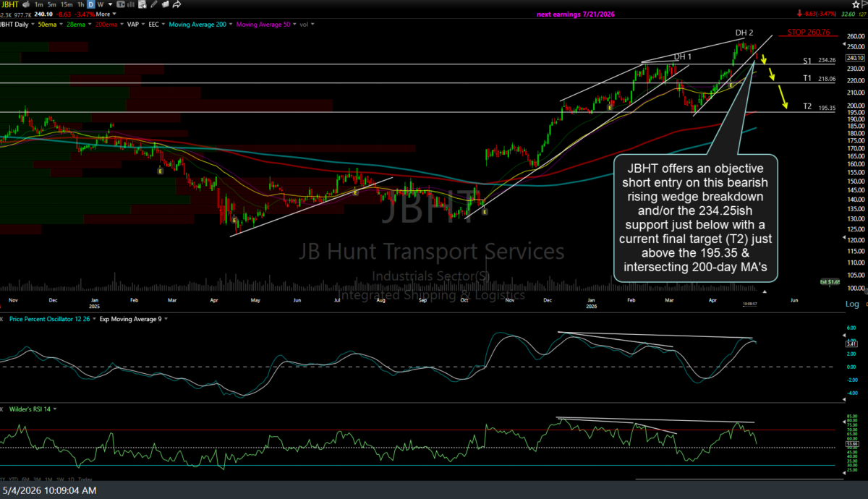
Task: Select the 5m timeframe
Action: pyautogui.click(x=51, y=4)
